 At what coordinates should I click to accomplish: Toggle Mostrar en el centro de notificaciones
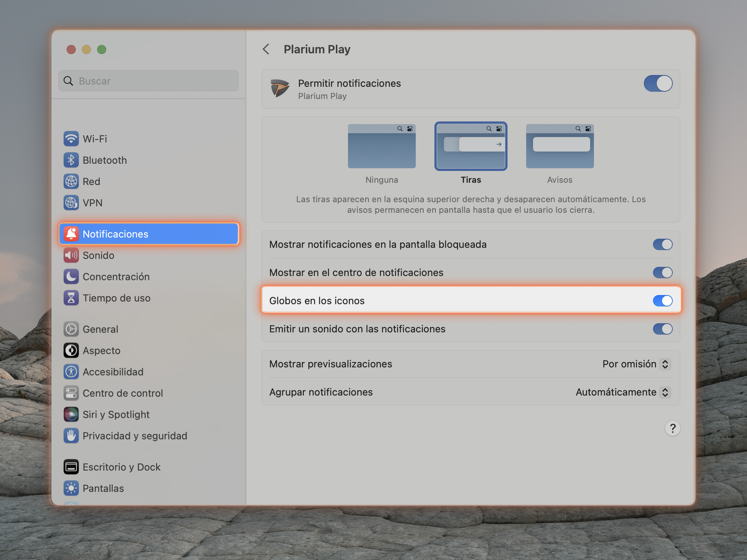(662, 272)
